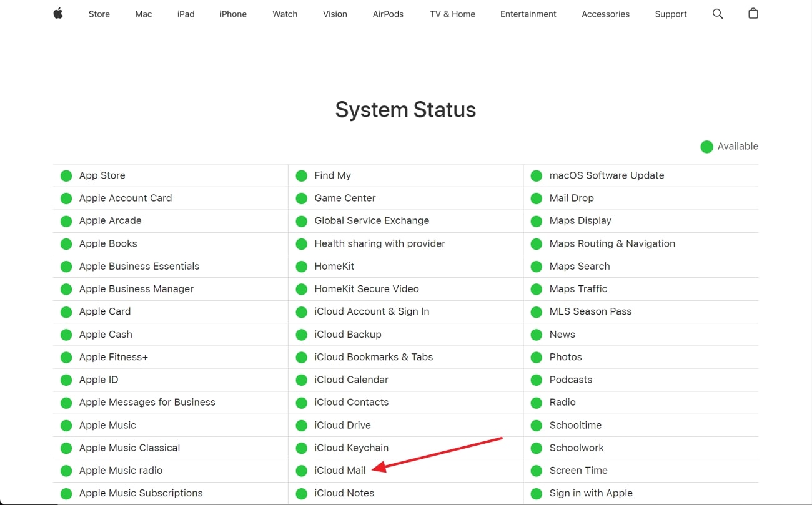Open the shopping bag icon
The image size is (812, 505).
tap(753, 13)
